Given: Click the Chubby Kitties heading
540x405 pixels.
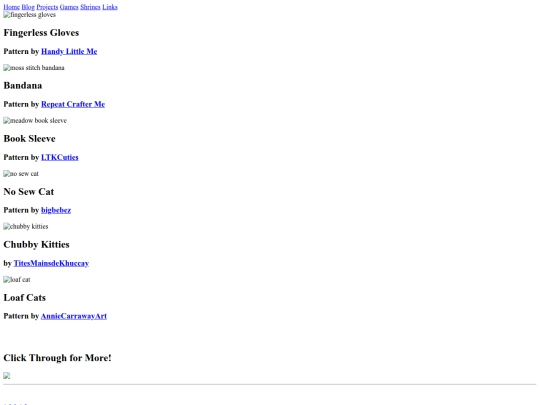Looking at the screenshot, I should point(37,245).
